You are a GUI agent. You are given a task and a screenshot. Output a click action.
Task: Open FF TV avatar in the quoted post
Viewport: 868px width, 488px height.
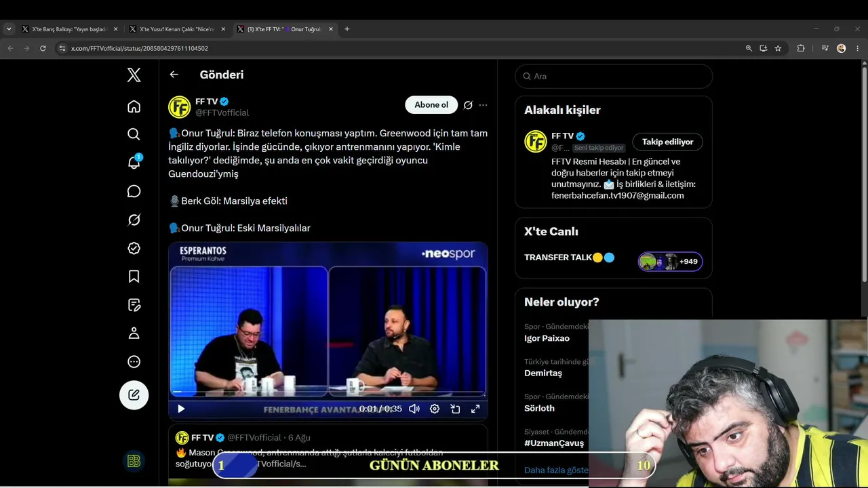point(182,438)
